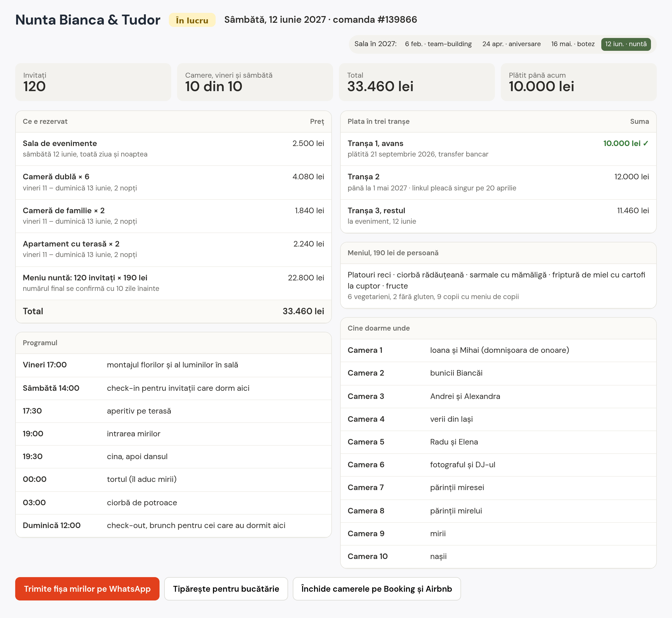Select Camera 9 mirii row

[498, 534]
